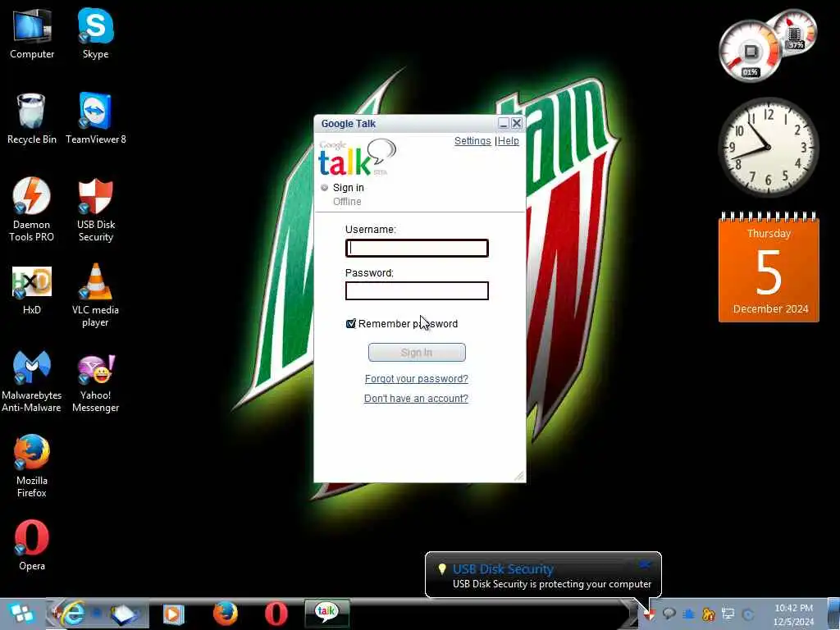Click into the Username field
The image size is (840, 630).
[x=417, y=248]
